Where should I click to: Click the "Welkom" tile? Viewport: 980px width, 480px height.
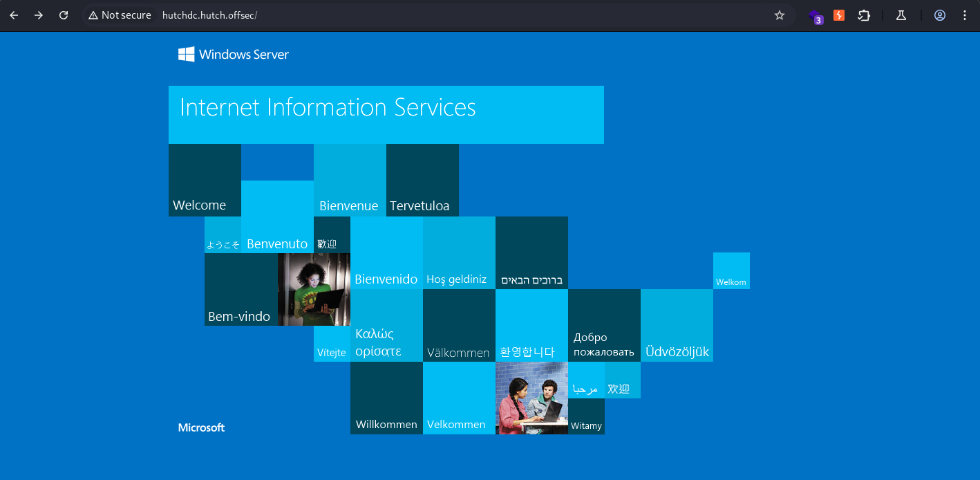(731, 270)
